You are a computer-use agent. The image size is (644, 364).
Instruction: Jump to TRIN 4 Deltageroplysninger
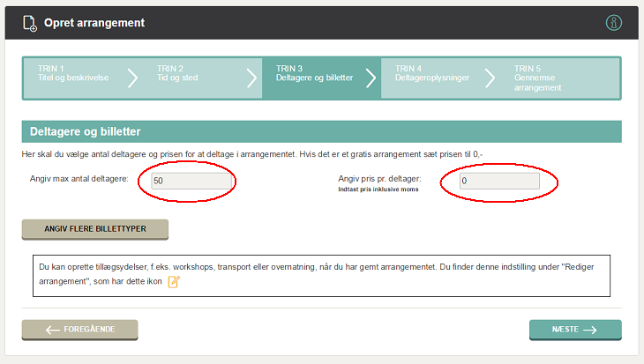pos(431,73)
